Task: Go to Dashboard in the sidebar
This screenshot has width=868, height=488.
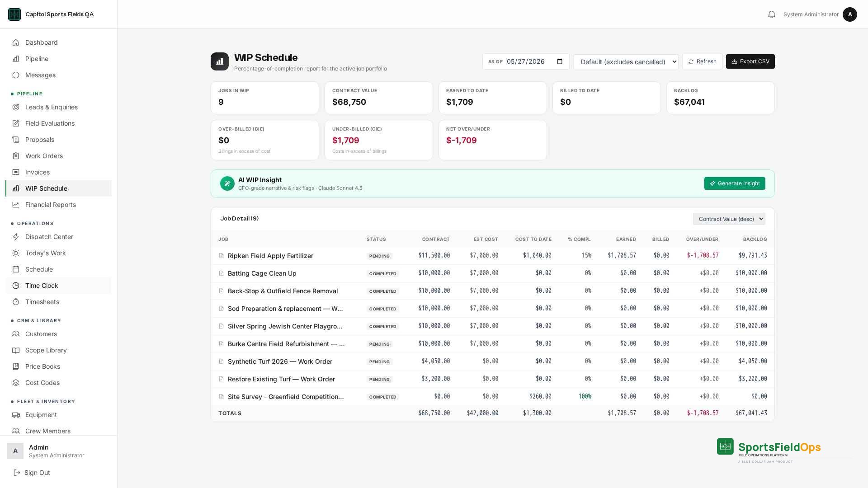Action: pyautogui.click(x=59, y=42)
